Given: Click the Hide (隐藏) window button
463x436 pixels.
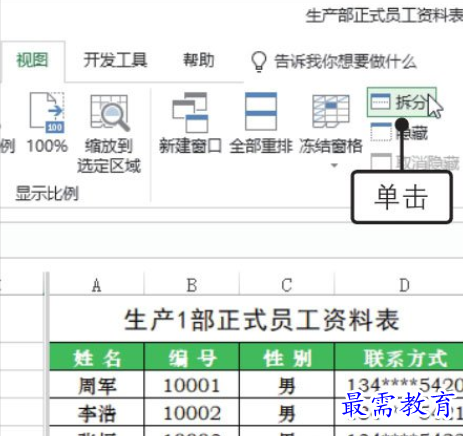Looking at the screenshot, I should pos(399,133).
